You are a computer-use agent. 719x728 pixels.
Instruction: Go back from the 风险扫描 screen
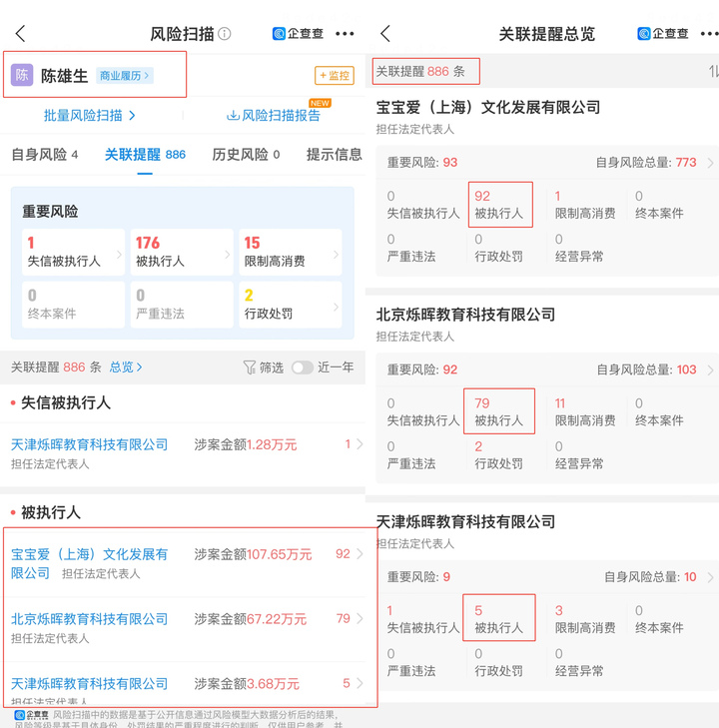20,33
